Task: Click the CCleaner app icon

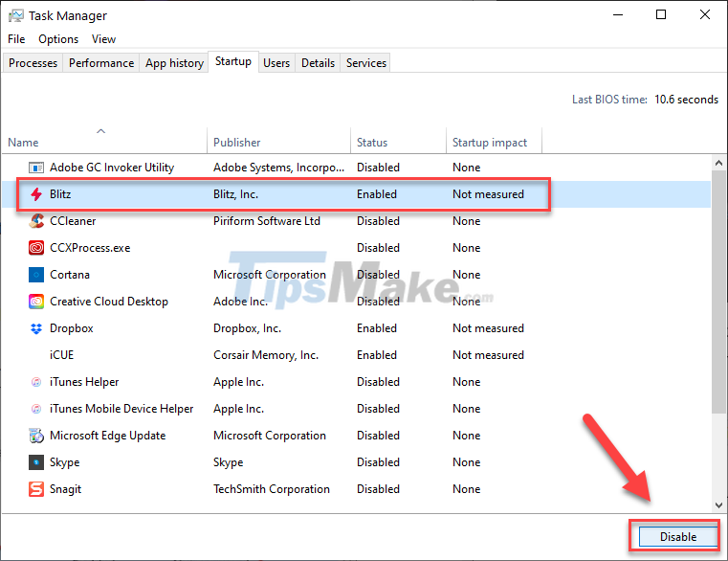Action: tap(36, 221)
